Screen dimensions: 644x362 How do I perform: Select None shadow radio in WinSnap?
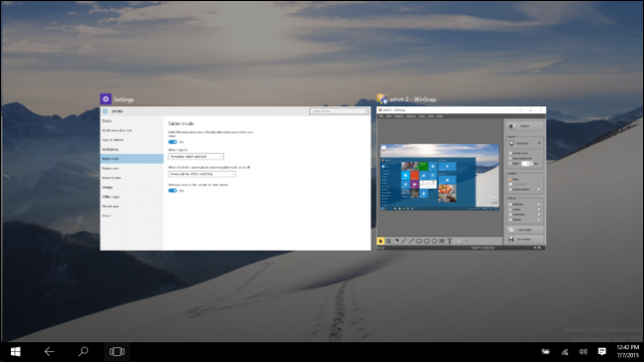(510, 179)
